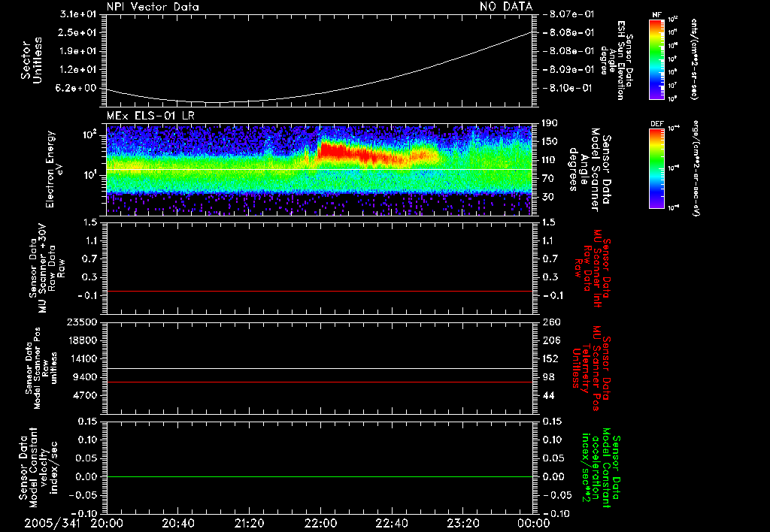The width and height of the screenshot is (770, 532).
Task: Click the 20:40 time tick label
Action: (x=177, y=523)
